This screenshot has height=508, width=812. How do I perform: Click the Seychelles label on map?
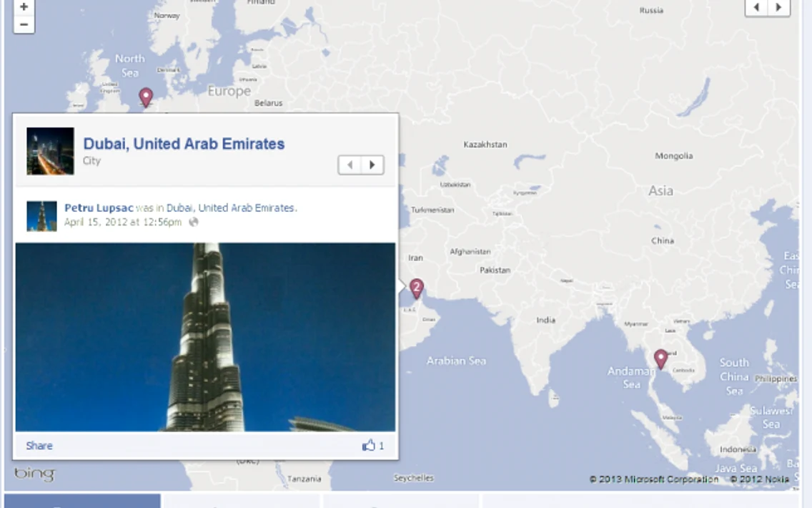[413, 478]
